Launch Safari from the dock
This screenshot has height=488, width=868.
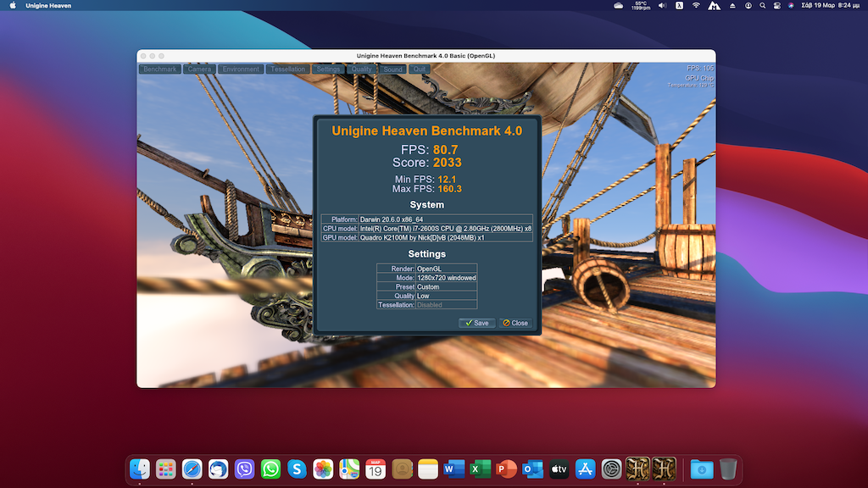point(192,469)
